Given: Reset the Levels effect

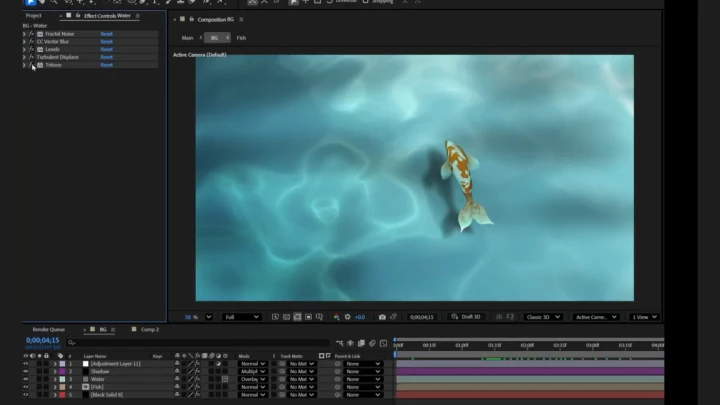Looking at the screenshot, I should tap(106, 49).
